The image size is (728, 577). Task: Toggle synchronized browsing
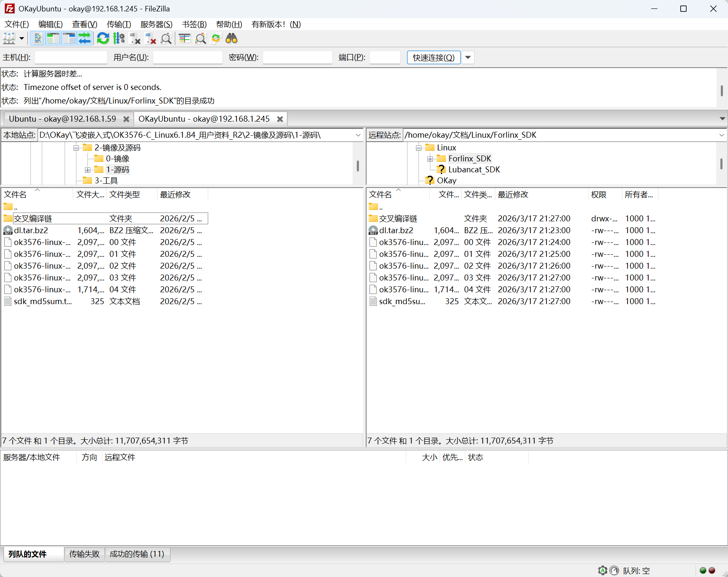[x=216, y=39]
